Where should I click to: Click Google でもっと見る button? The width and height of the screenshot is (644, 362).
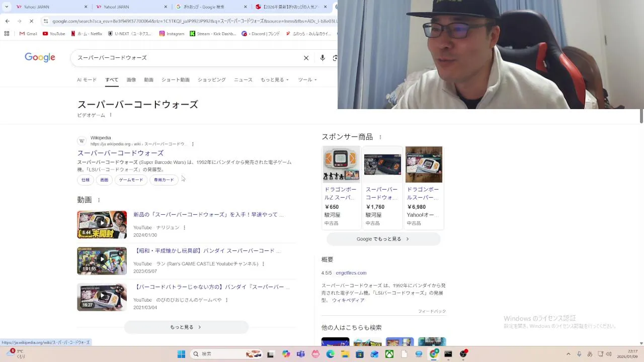(x=383, y=239)
